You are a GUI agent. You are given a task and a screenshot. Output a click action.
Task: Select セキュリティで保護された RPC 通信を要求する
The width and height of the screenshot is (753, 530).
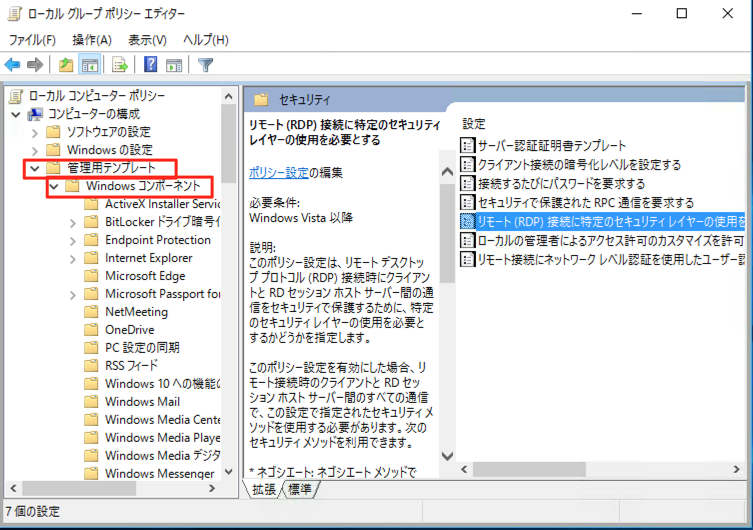(586, 203)
